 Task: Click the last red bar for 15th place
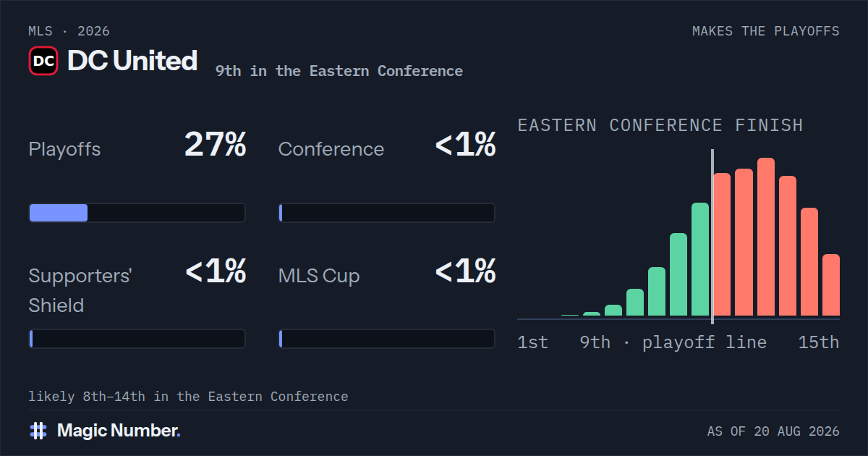(x=831, y=285)
